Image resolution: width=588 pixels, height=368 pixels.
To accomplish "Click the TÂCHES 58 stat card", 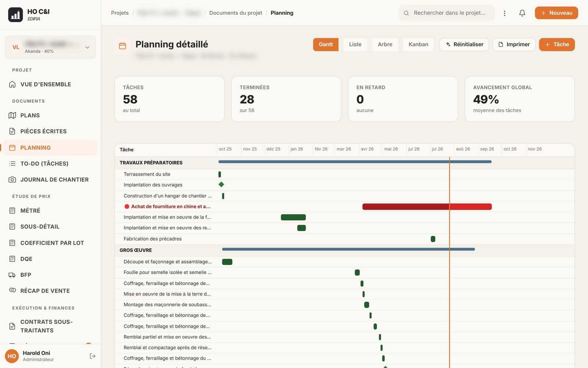I will point(169,99).
